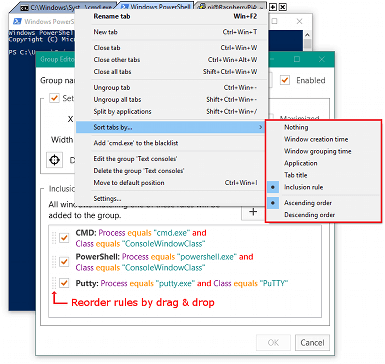
Task: Click the "cmd.exe" value in CMD rule
Action: coord(172,233)
